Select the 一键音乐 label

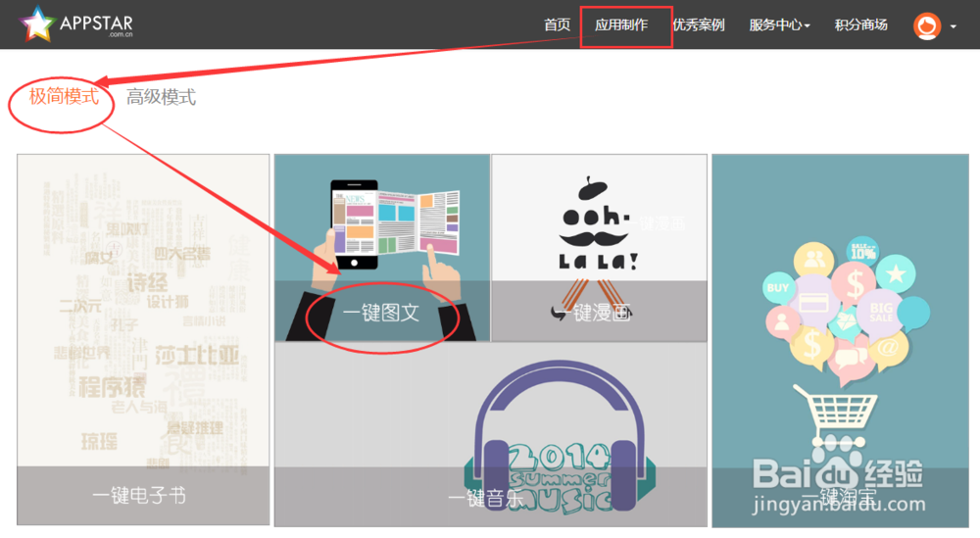486,498
